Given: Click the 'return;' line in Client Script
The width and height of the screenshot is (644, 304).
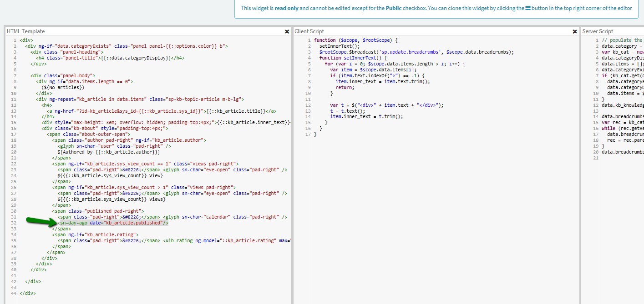Looking at the screenshot, I should coord(345,87).
